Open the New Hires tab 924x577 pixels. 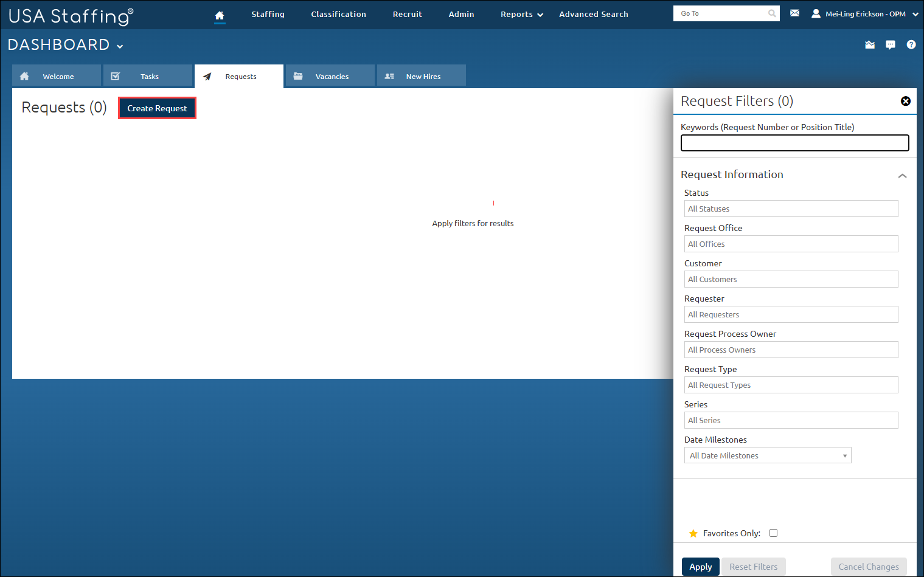point(422,75)
